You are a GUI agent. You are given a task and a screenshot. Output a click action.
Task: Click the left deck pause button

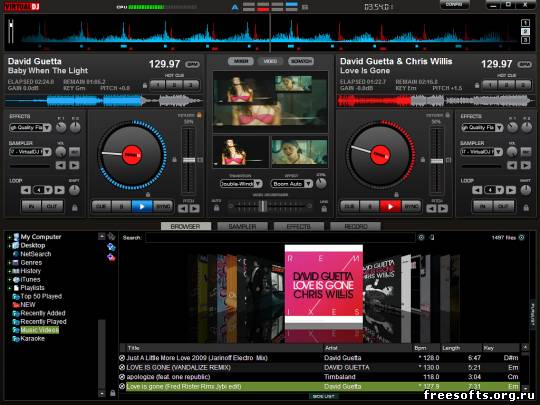122,206
